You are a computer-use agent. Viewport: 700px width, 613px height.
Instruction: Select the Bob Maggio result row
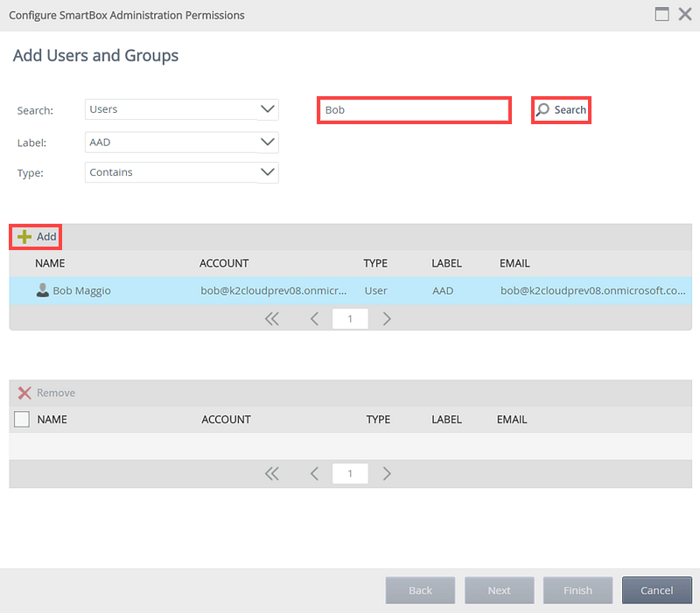[x=350, y=290]
